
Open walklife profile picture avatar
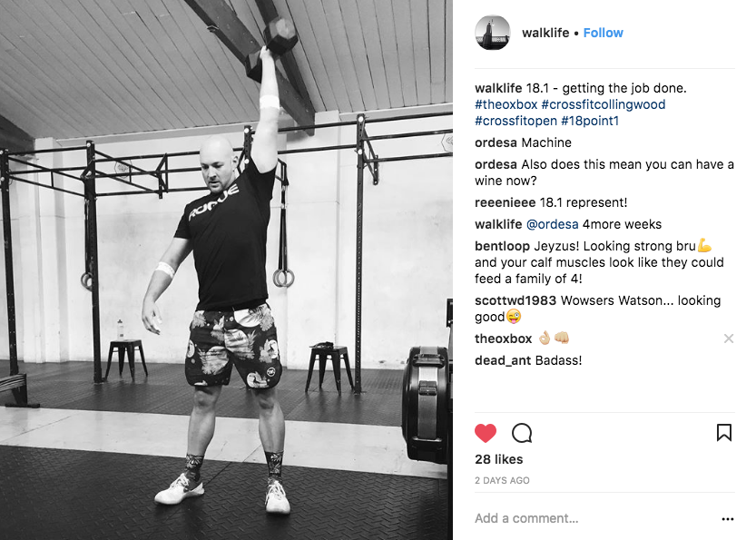tap(492, 33)
